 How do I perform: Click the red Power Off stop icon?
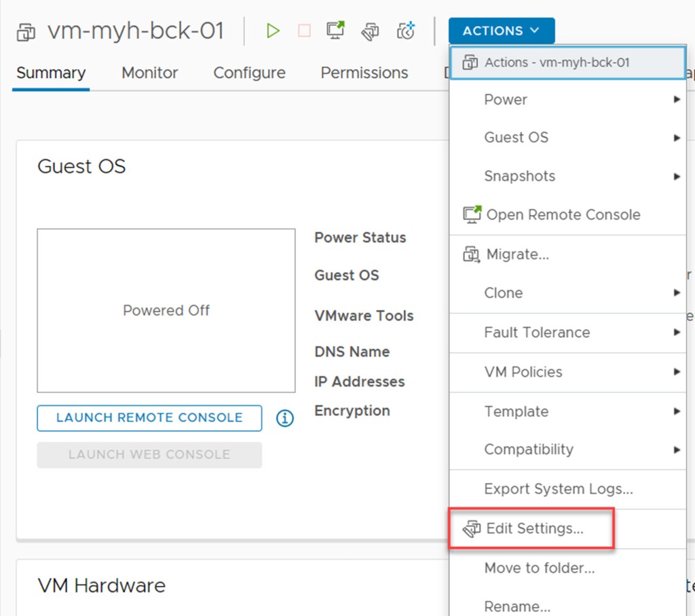click(304, 31)
